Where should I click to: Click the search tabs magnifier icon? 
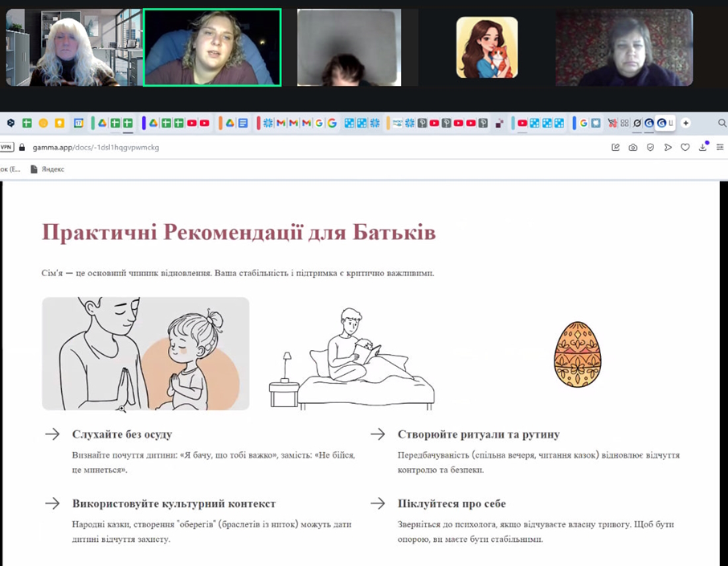point(722,123)
